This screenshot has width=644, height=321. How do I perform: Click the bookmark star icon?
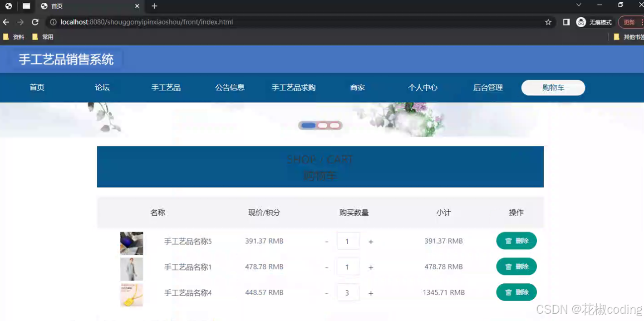pyautogui.click(x=548, y=22)
